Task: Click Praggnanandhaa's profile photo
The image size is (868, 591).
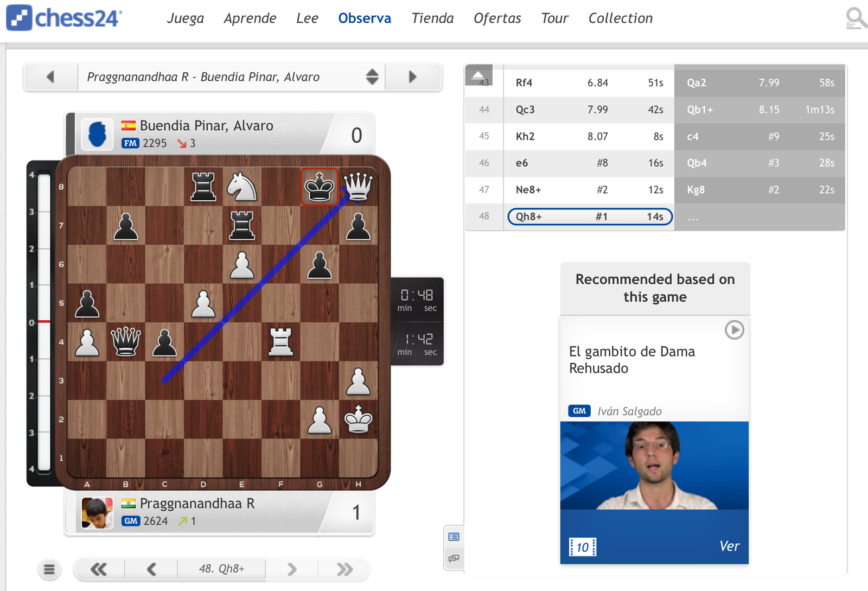Action: click(x=97, y=512)
